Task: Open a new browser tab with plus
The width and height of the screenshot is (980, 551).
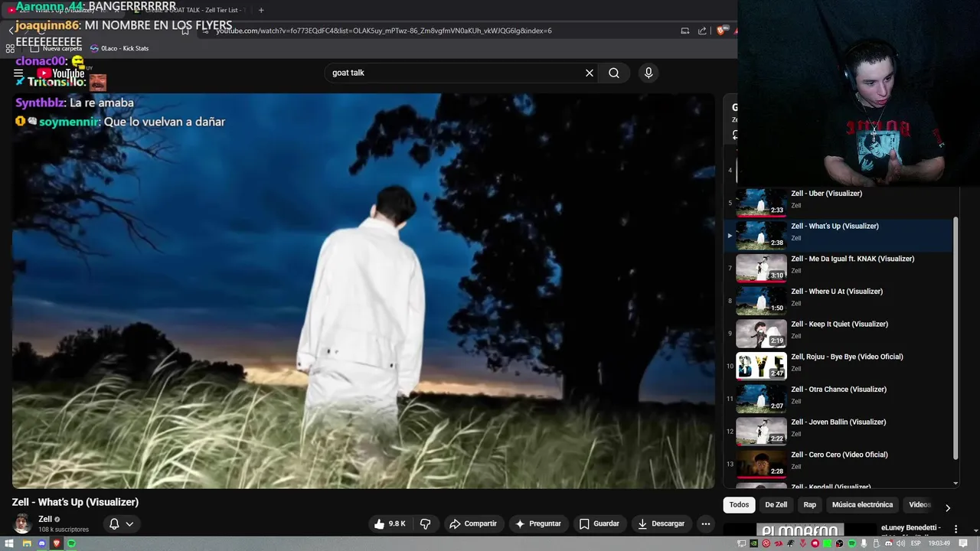Action: coord(261,10)
